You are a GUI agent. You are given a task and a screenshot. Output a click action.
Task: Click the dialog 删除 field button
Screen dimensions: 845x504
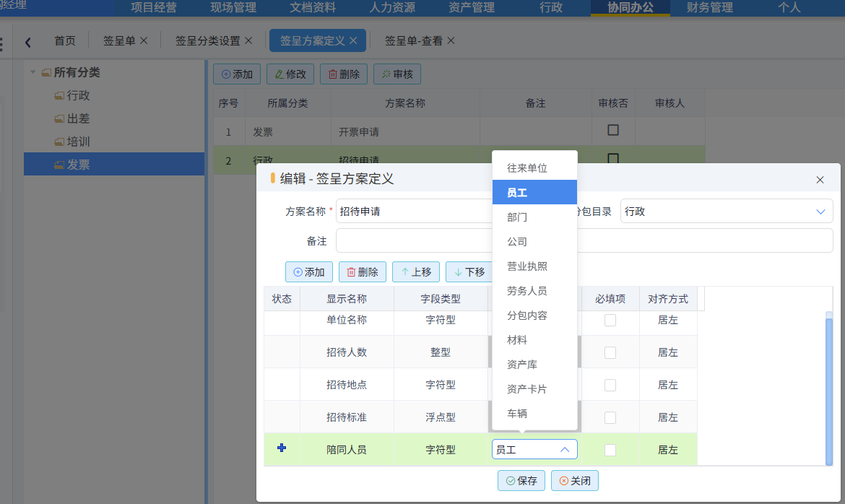click(x=362, y=271)
